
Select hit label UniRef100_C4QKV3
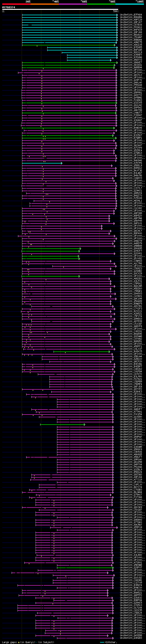pos(131,178)
